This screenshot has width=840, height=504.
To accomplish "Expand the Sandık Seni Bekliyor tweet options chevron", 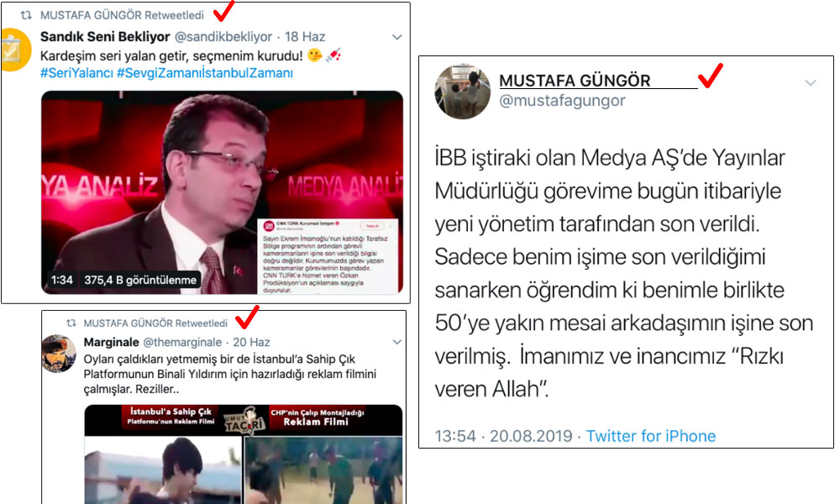I will tap(397, 37).
